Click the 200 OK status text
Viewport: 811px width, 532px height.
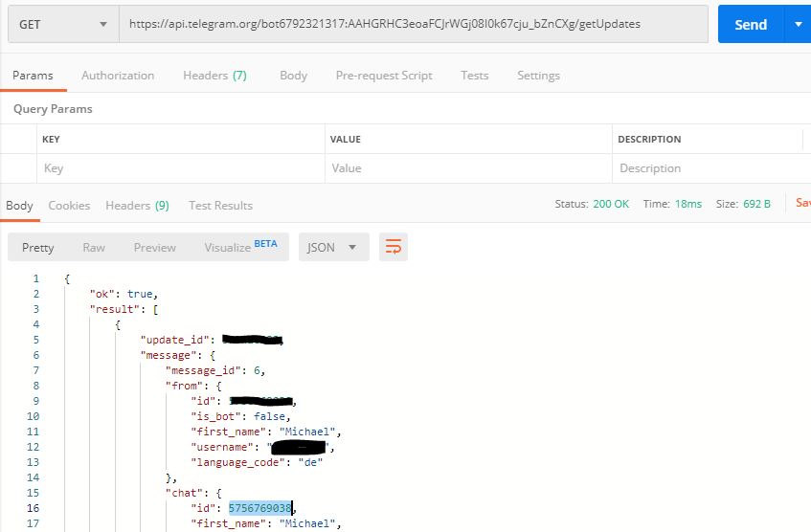(611, 204)
